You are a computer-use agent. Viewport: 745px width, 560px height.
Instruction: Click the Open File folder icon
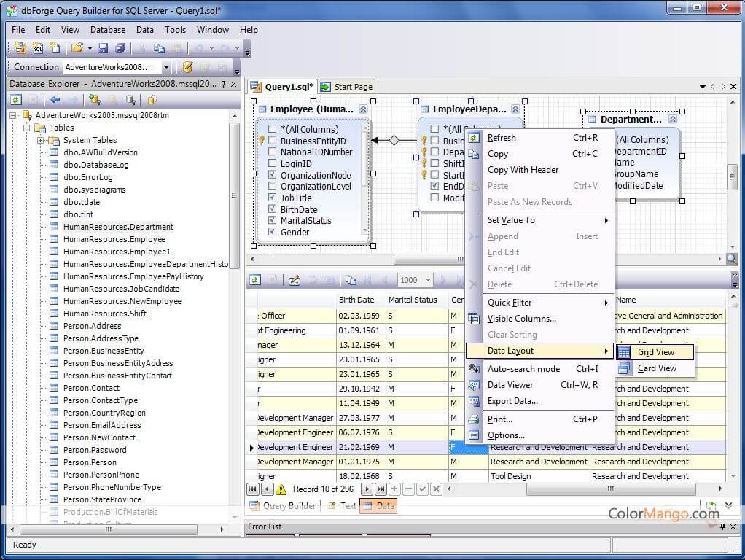[x=77, y=48]
